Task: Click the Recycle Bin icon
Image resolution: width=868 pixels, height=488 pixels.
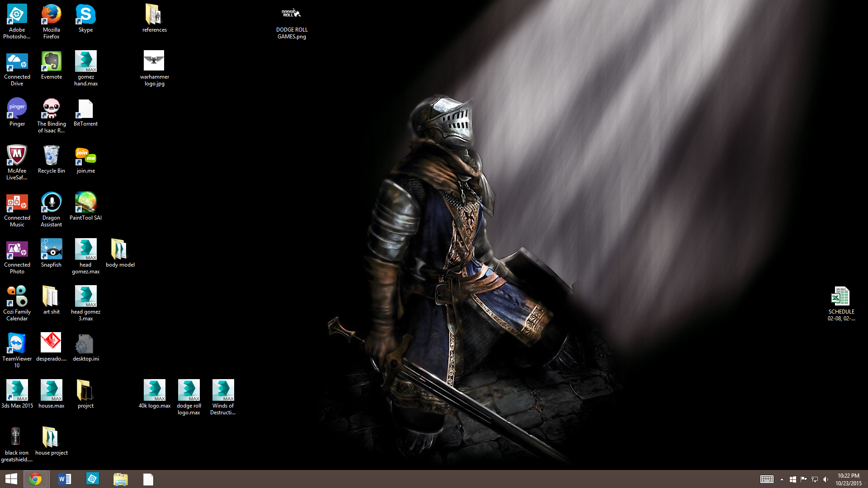Action: tap(51, 156)
